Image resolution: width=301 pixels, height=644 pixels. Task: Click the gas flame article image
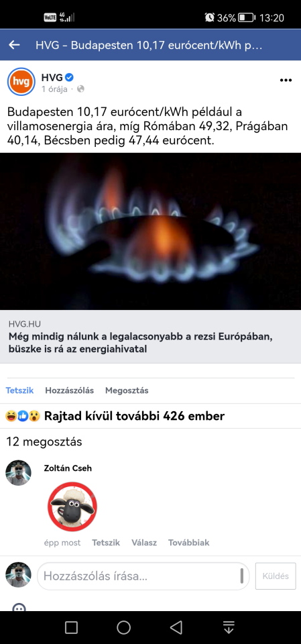pyautogui.click(x=150, y=231)
